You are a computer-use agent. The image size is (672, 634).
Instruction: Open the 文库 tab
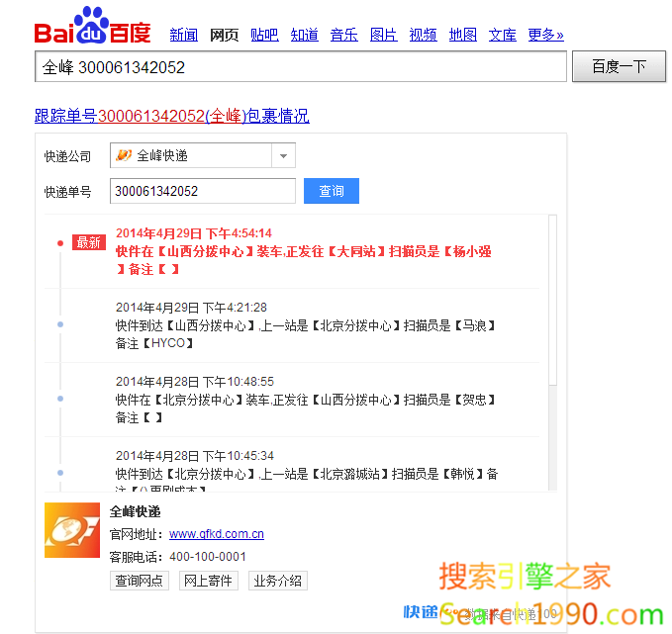[503, 35]
